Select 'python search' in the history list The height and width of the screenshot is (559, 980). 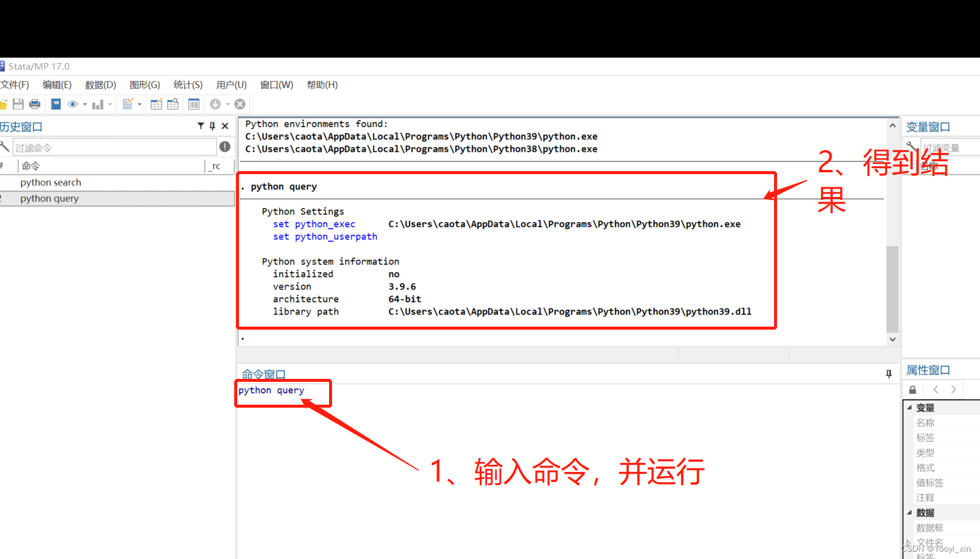pyautogui.click(x=117, y=183)
